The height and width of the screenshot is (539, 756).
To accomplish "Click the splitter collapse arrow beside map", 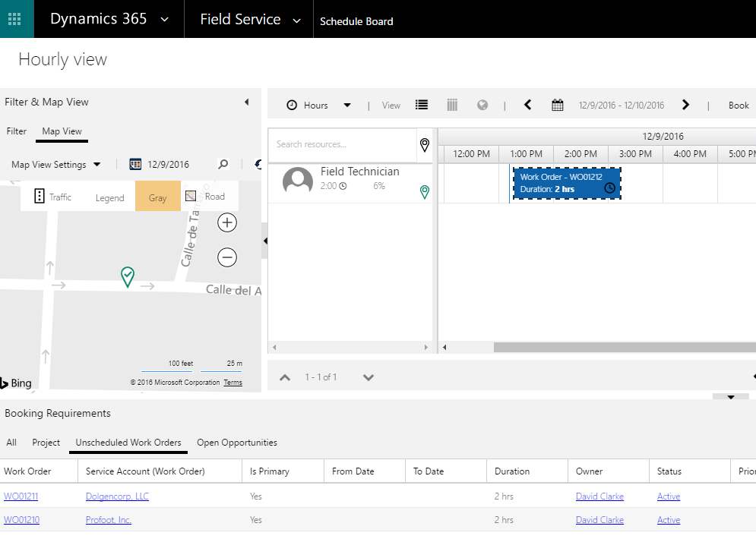I will coord(264,241).
